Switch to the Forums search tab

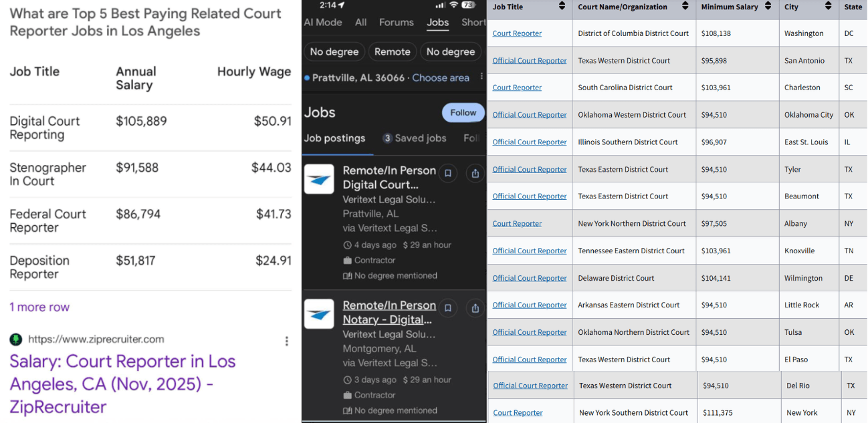point(396,22)
